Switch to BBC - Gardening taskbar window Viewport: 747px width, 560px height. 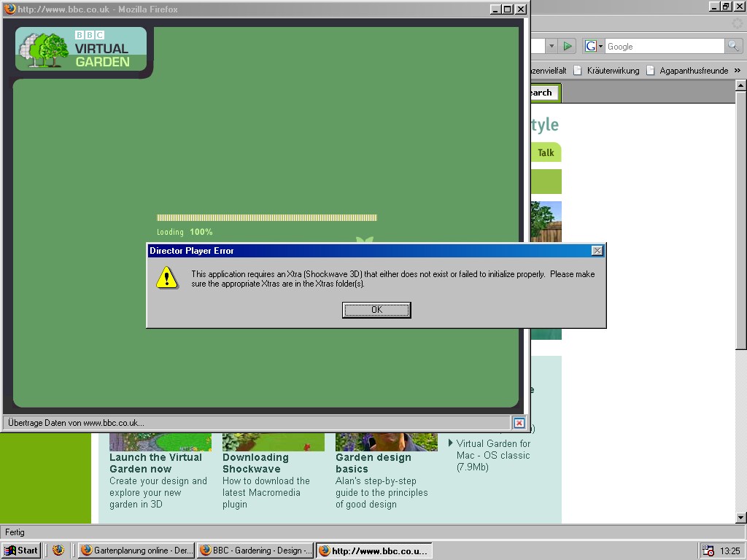pyautogui.click(x=255, y=551)
